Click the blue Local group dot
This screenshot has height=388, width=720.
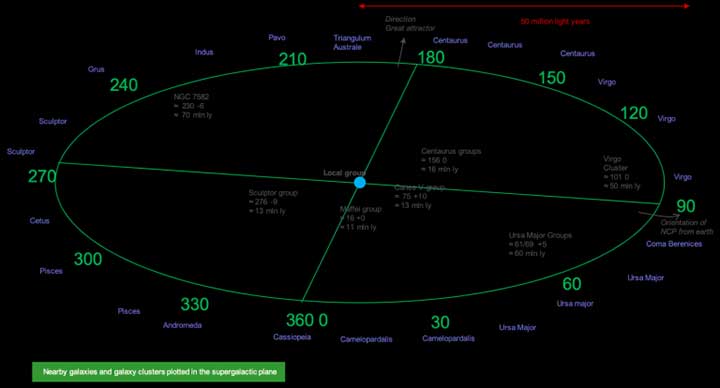360,183
